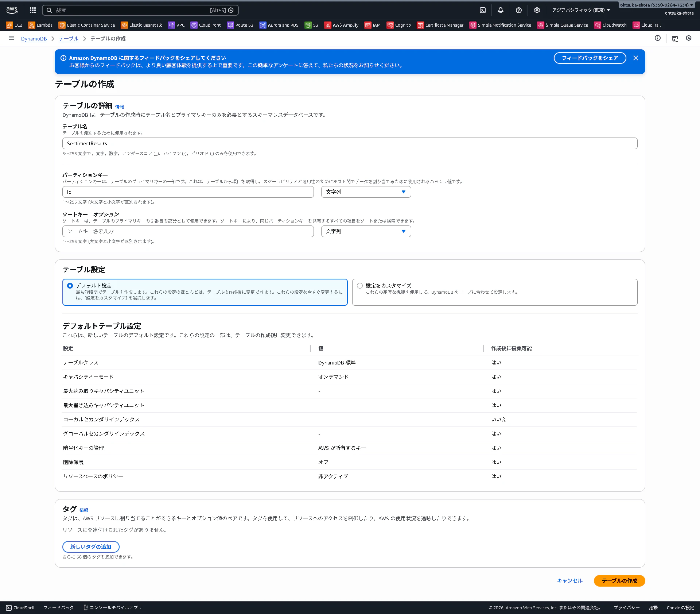Open Route 53 shortcut
The height and width of the screenshot is (614, 700).
click(x=240, y=25)
